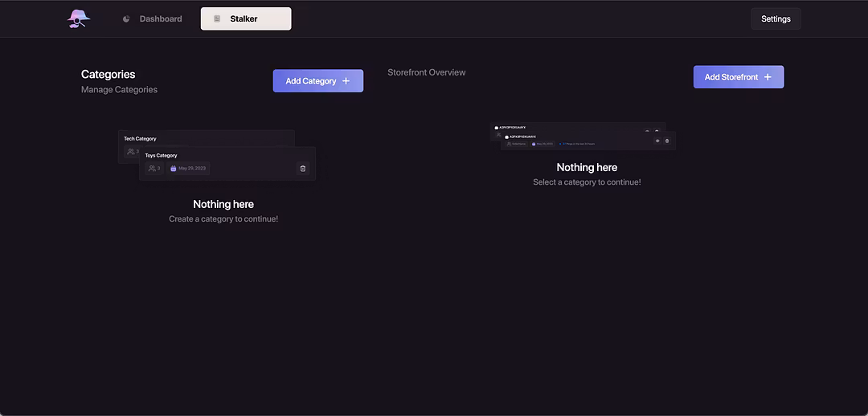Toggle the eye icon on front storefront card
The width and height of the screenshot is (868, 416).
coord(657,141)
